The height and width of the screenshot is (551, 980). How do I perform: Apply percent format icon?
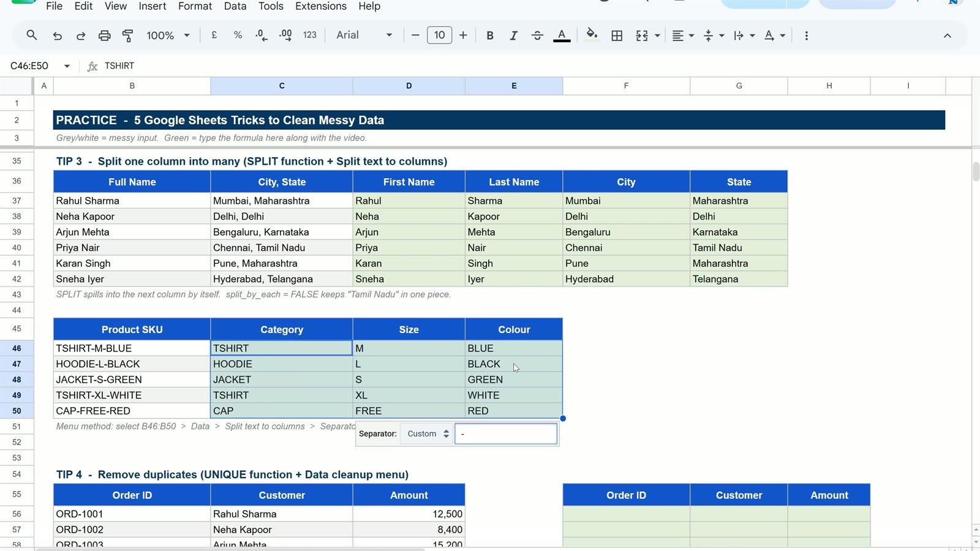point(238,36)
